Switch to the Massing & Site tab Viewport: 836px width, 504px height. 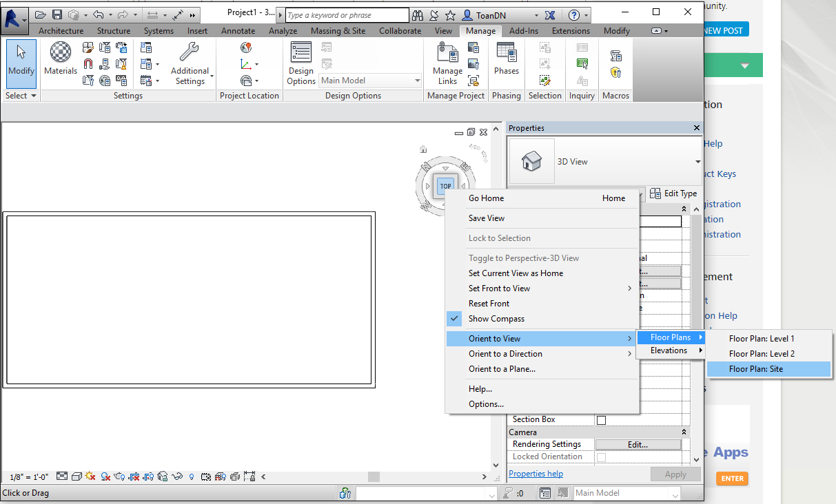(338, 31)
